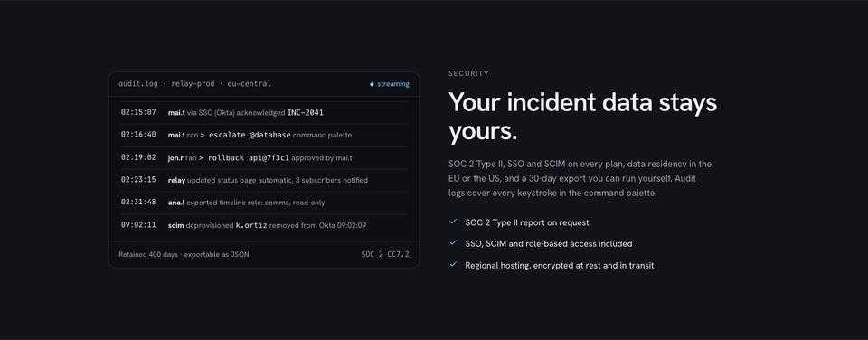Select the 02:31:48 timestamp
The width and height of the screenshot is (868, 340).
click(x=138, y=203)
